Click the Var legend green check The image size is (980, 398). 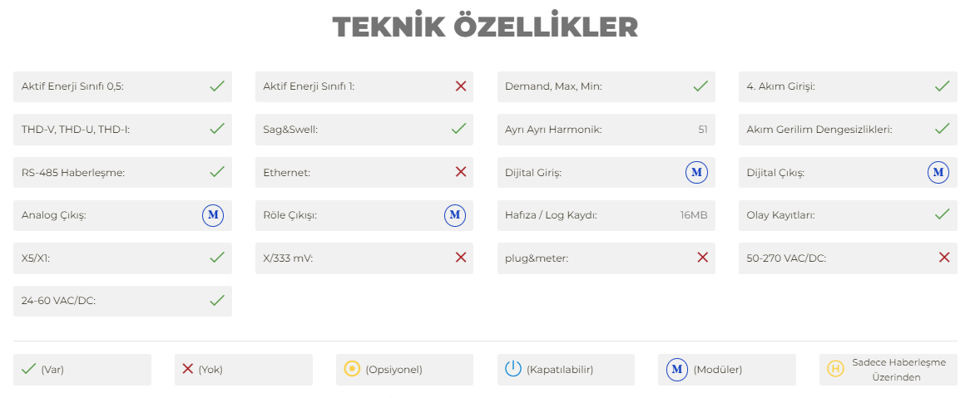click(29, 369)
